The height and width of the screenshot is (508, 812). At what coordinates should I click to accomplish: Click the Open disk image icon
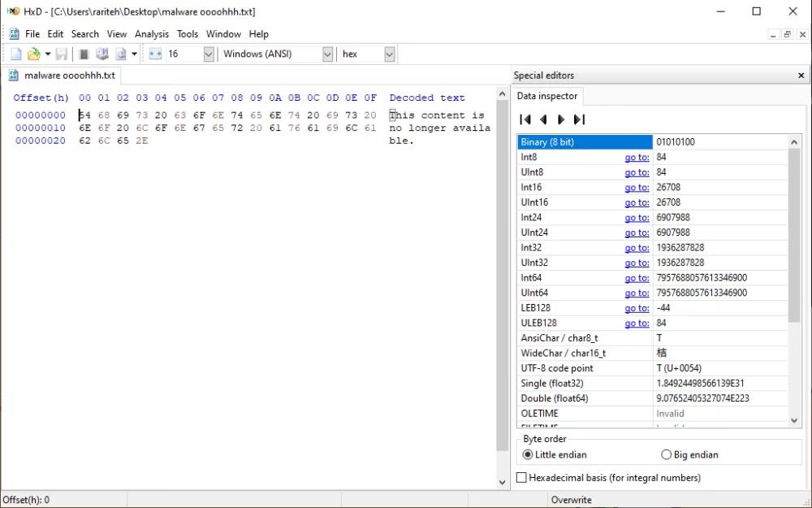click(x=121, y=54)
